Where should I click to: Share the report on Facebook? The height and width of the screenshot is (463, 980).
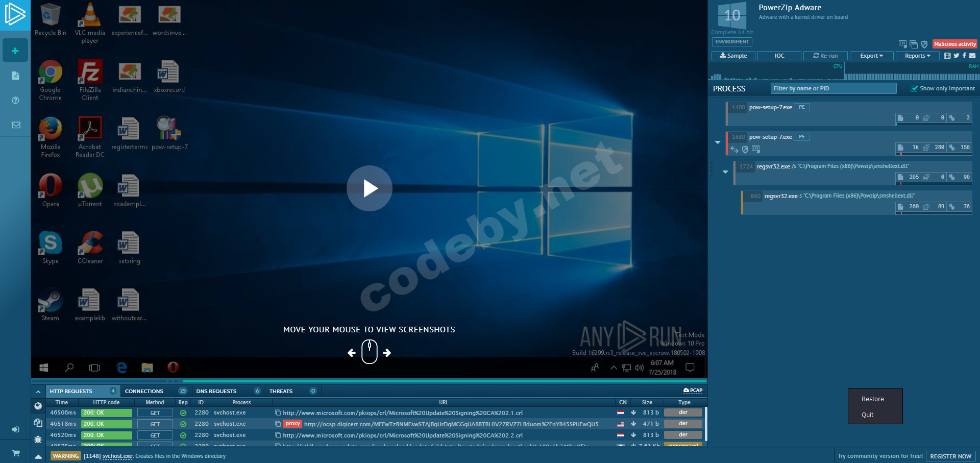coord(964,56)
